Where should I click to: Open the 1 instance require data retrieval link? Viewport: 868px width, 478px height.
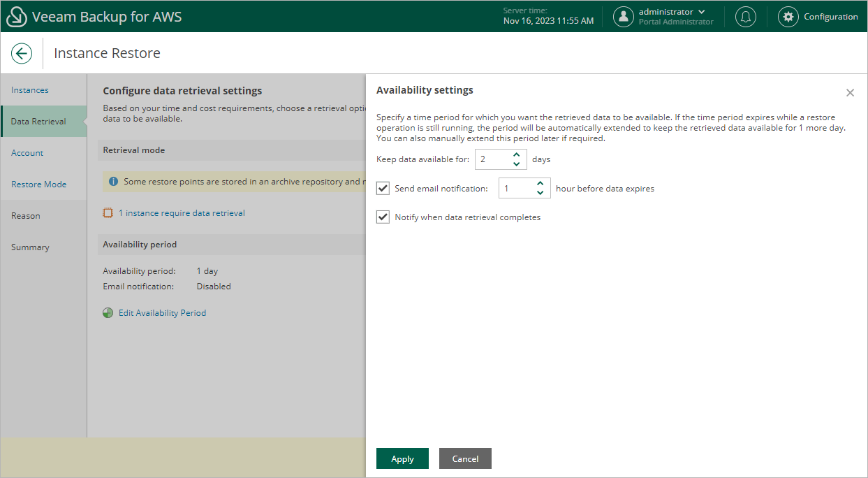pyautogui.click(x=182, y=213)
